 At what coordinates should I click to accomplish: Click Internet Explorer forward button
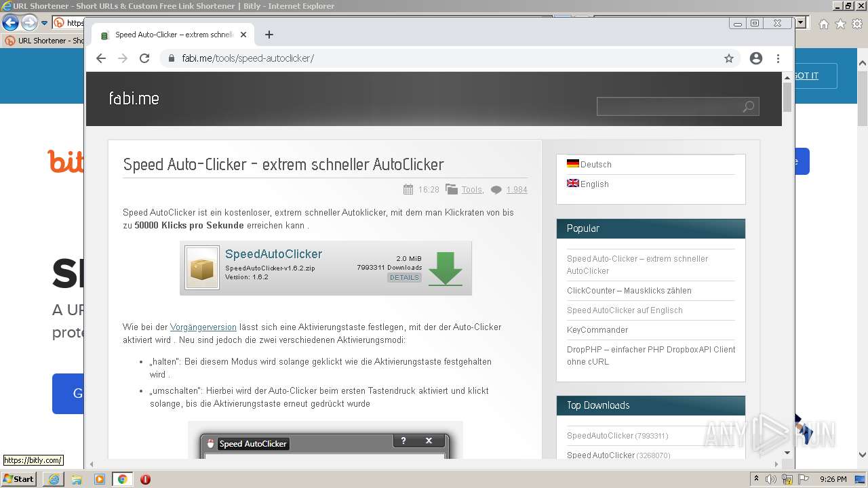click(29, 22)
